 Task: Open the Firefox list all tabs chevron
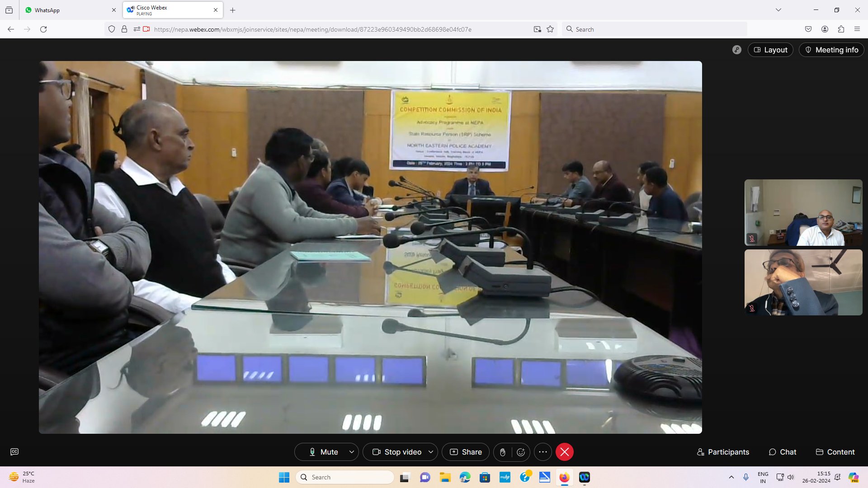click(778, 10)
